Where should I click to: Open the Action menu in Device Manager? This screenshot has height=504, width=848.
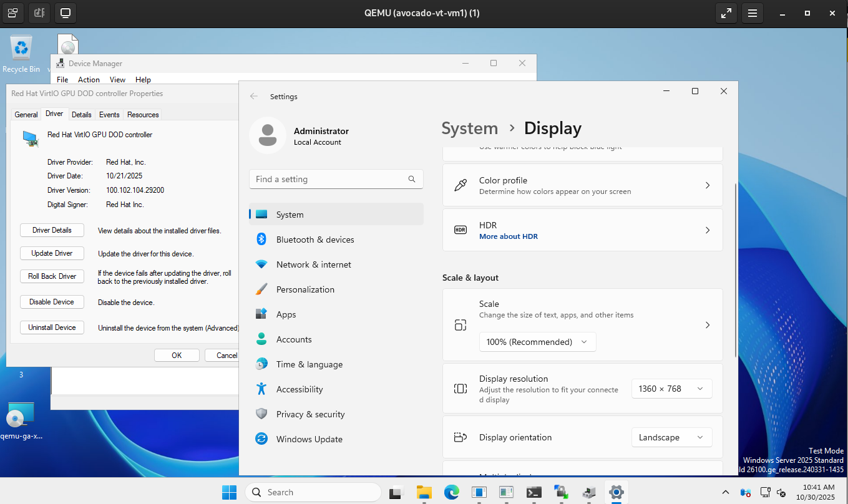89,80
